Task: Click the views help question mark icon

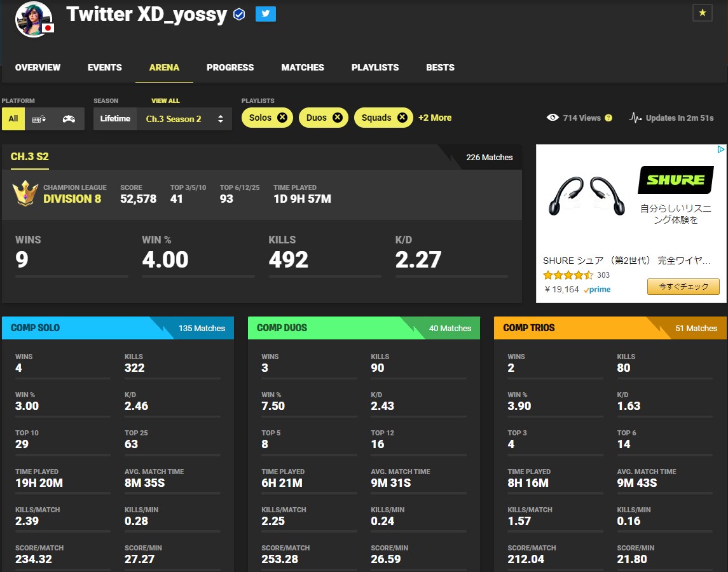Action: (608, 118)
